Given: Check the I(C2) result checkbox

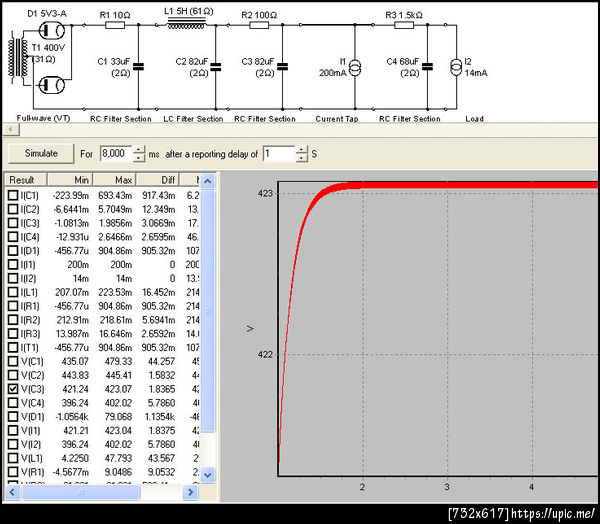Looking at the screenshot, I should [13, 209].
